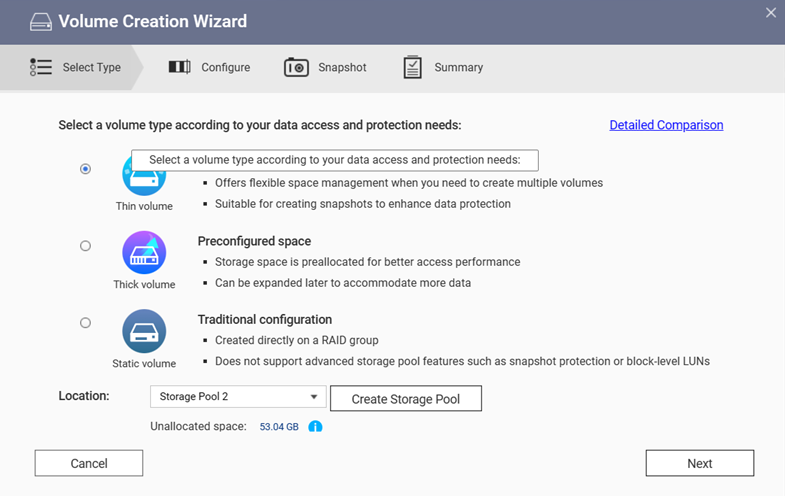Open the Storage Pool 2 location dropdown
The height and width of the screenshot is (496, 785).
[x=238, y=397]
